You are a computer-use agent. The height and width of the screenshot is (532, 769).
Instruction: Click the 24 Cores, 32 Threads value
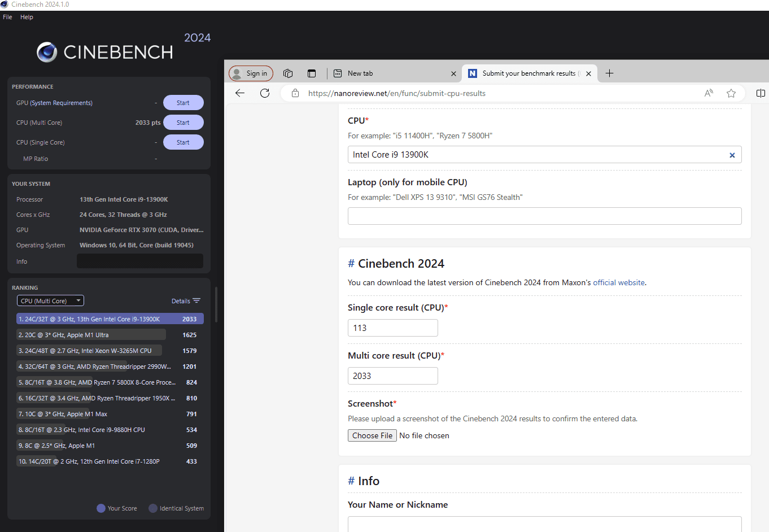pyautogui.click(x=123, y=215)
